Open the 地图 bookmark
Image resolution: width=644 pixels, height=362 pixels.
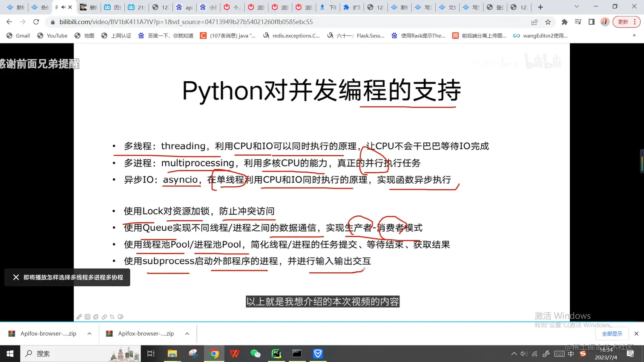click(84, 36)
